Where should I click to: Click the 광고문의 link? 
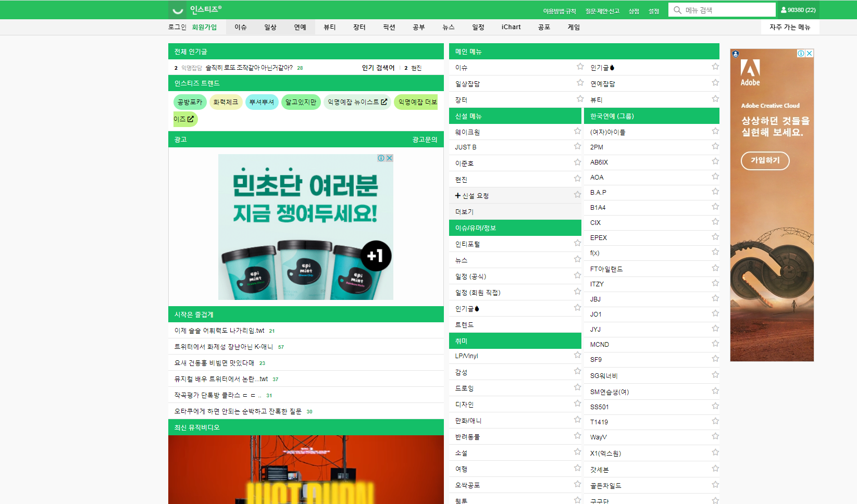(x=425, y=140)
